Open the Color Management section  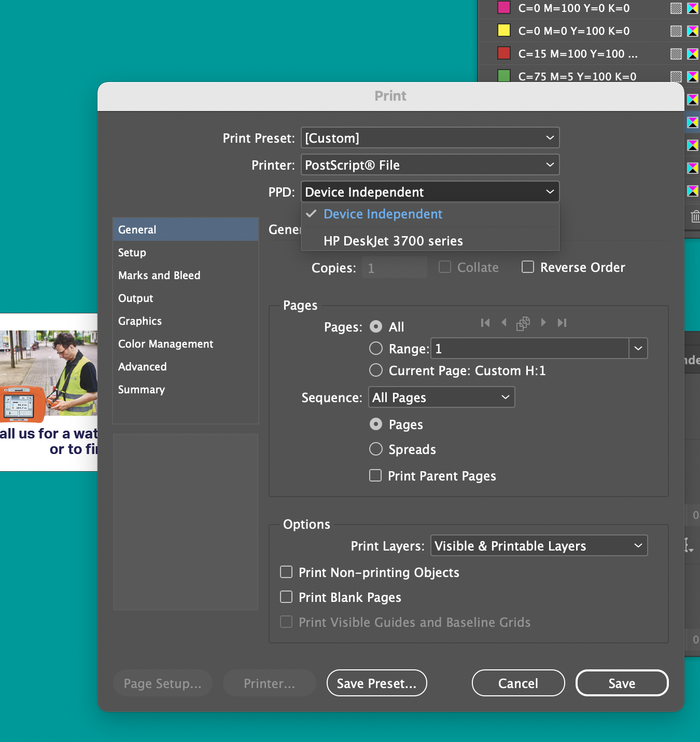coord(165,343)
